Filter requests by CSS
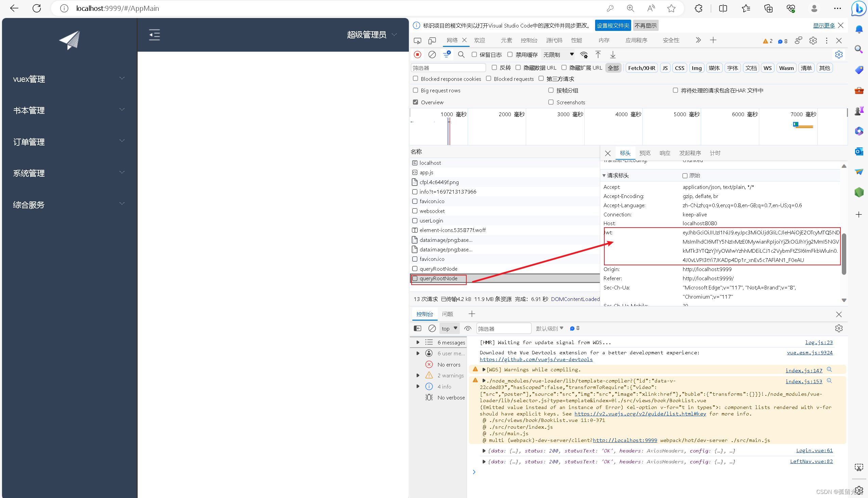The width and height of the screenshot is (868, 498). pyautogui.click(x=679, y=68)
